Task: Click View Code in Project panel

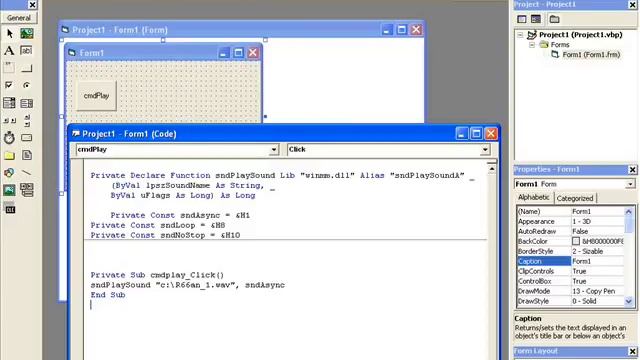Action: tap(522, 19)
